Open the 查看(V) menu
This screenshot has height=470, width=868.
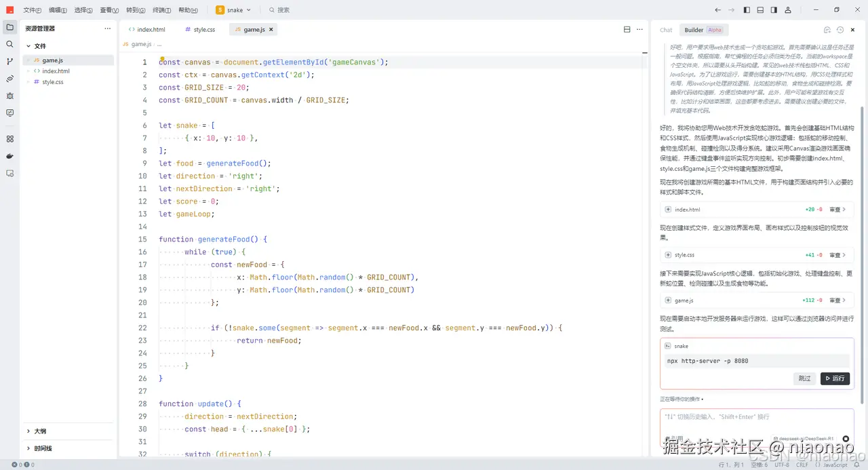pyautogui.click(x=109, y=10)
